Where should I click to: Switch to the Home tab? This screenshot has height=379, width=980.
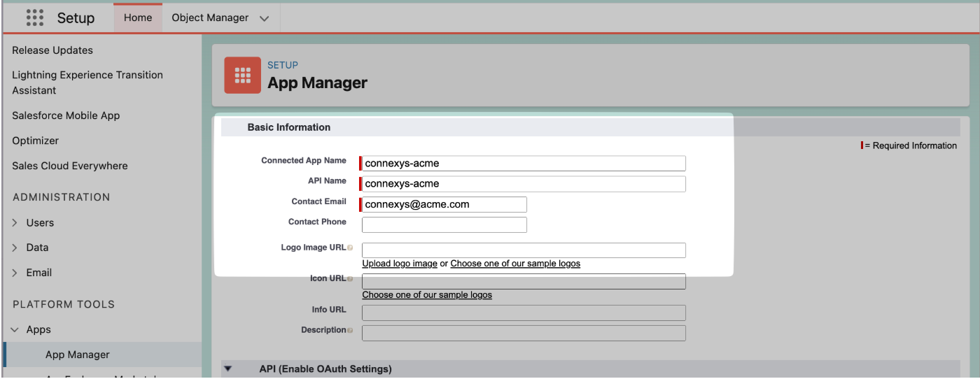tap(138, 18)
